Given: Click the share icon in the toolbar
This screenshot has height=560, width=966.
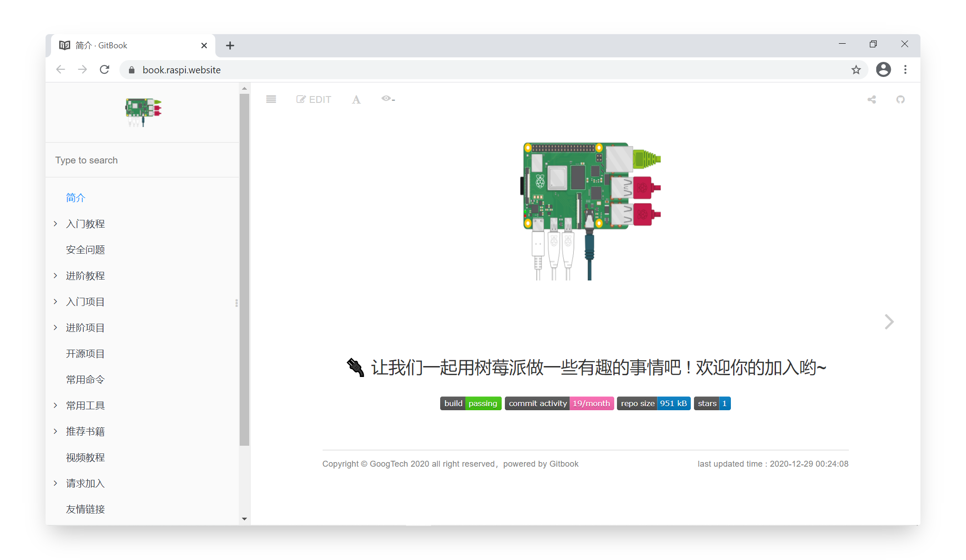Looking at the screenshot, I should pyautogui.click(x=872, y=100).
